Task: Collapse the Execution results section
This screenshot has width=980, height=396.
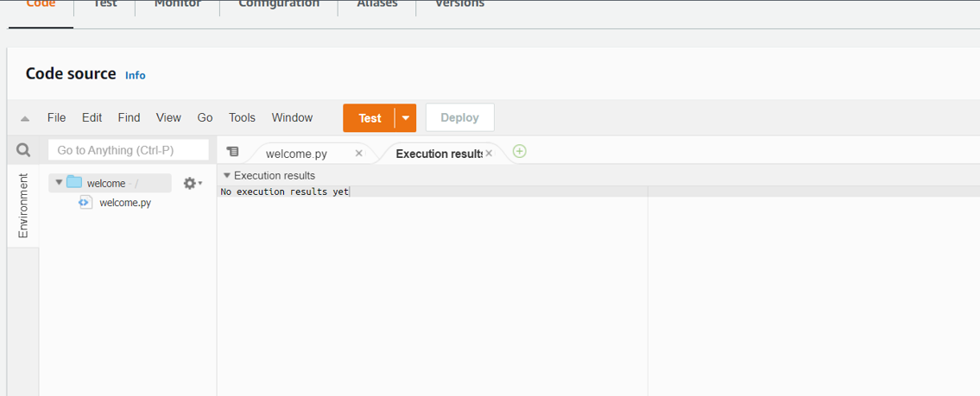Action: [x=227, y=175]
